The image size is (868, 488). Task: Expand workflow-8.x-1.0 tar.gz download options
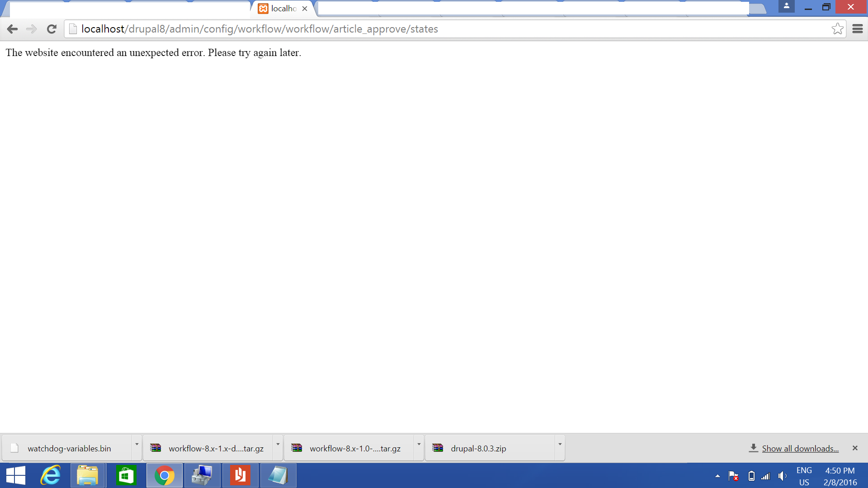(x=419, y=448)
